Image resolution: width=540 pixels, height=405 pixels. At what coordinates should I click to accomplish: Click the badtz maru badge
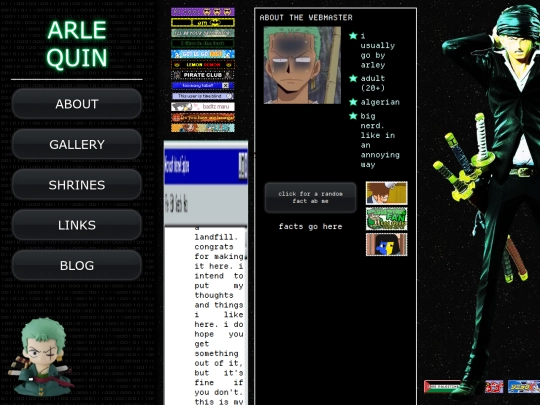pyautogui.click(x=203, y=107)
